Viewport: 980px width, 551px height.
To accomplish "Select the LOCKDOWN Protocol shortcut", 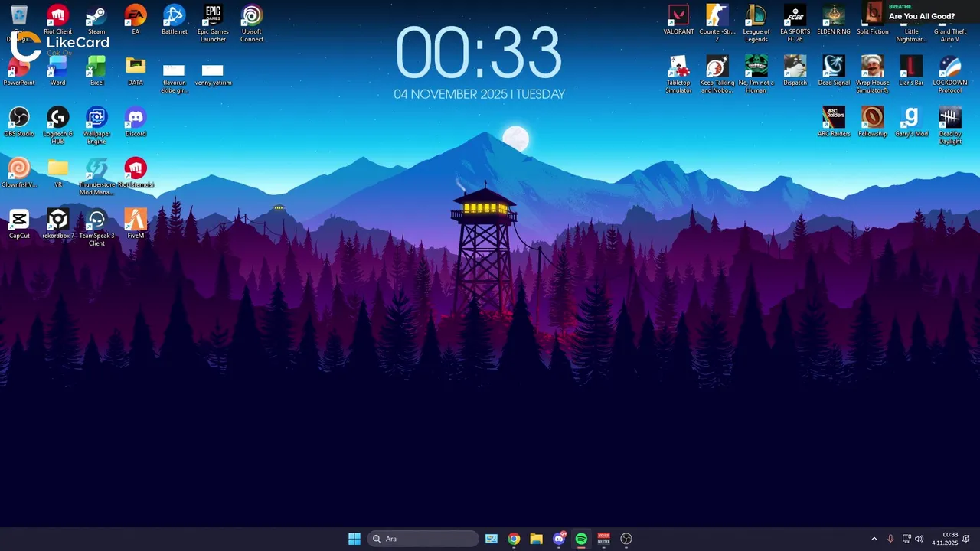I will pyautogui.click(x=949, y=75).
